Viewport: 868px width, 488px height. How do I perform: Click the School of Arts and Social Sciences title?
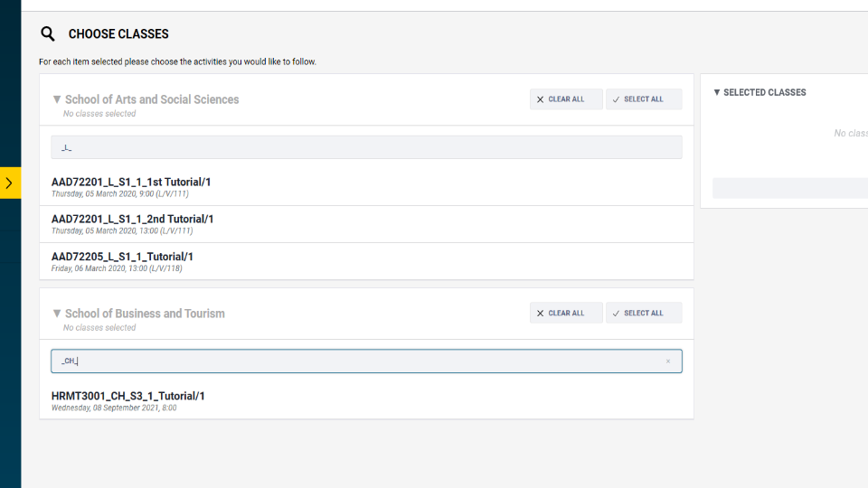[x=152, y=99]
